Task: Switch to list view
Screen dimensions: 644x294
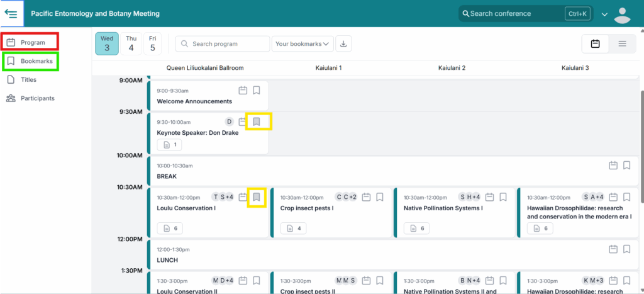Action: click(622, 43)
